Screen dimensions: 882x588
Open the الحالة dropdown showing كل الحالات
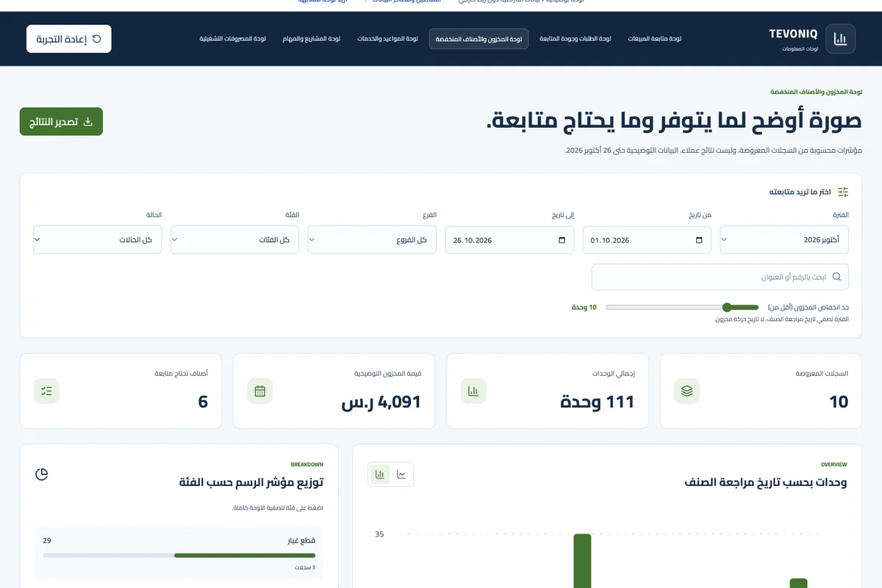coord(97,240)
